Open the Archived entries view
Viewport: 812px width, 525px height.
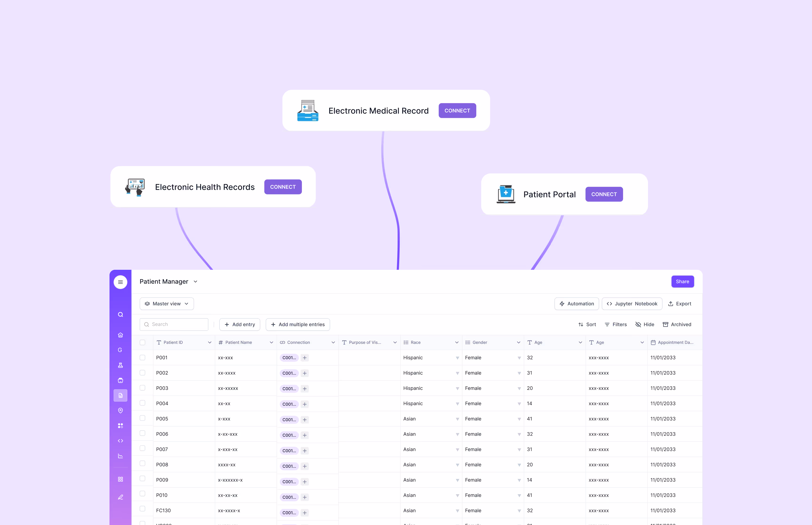click(677, 325)
